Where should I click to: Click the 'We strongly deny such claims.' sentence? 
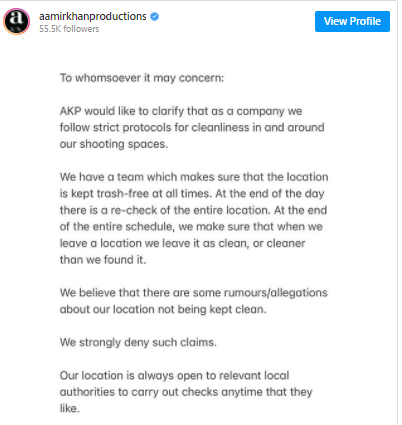point(138,342)
